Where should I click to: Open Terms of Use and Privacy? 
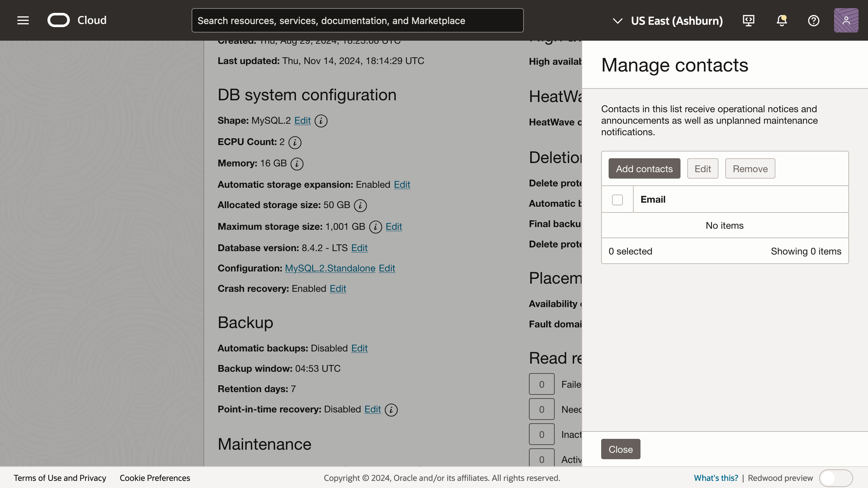coord(60,478)
